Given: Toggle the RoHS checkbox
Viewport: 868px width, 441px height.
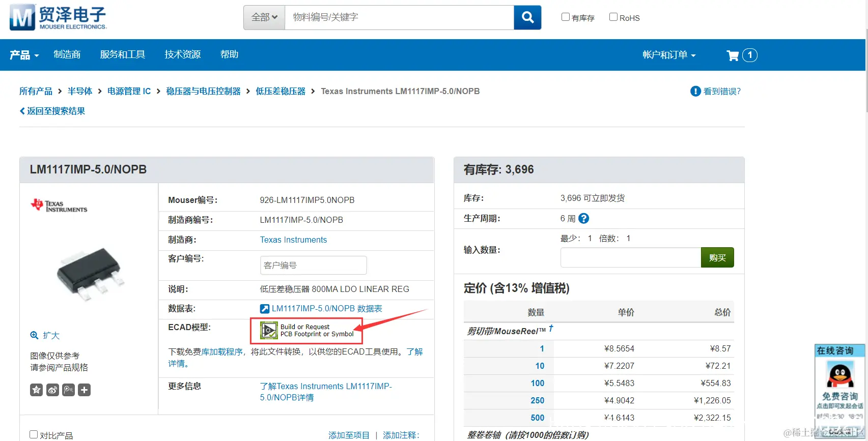Looking at the screenshot, I should [613, 17].
